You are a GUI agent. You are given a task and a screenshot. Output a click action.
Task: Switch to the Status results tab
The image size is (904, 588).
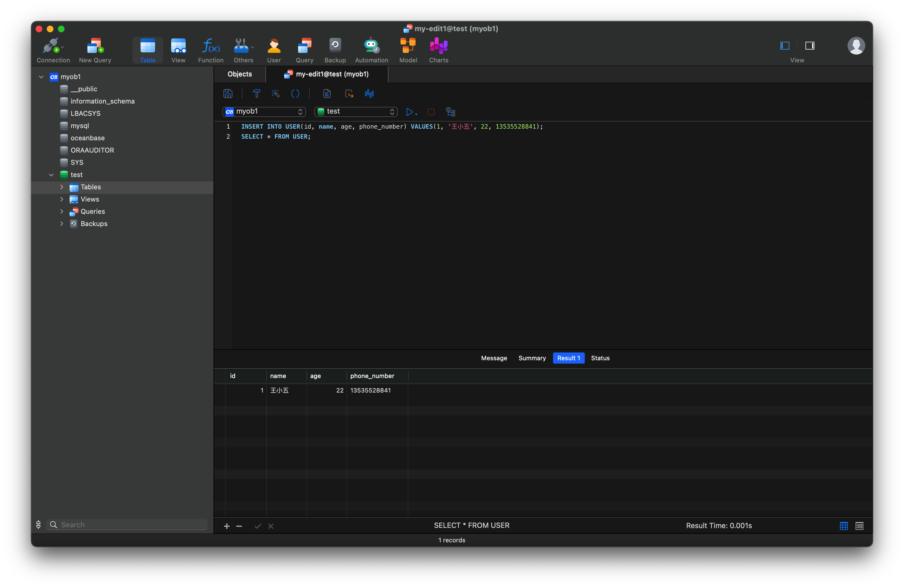(x=599, y=357)
